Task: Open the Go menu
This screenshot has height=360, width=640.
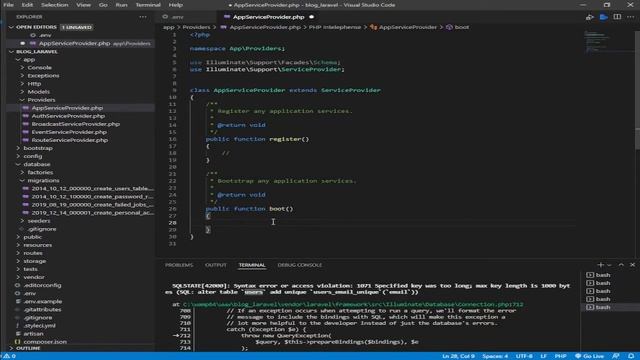Action: click(x=103, y=5)
